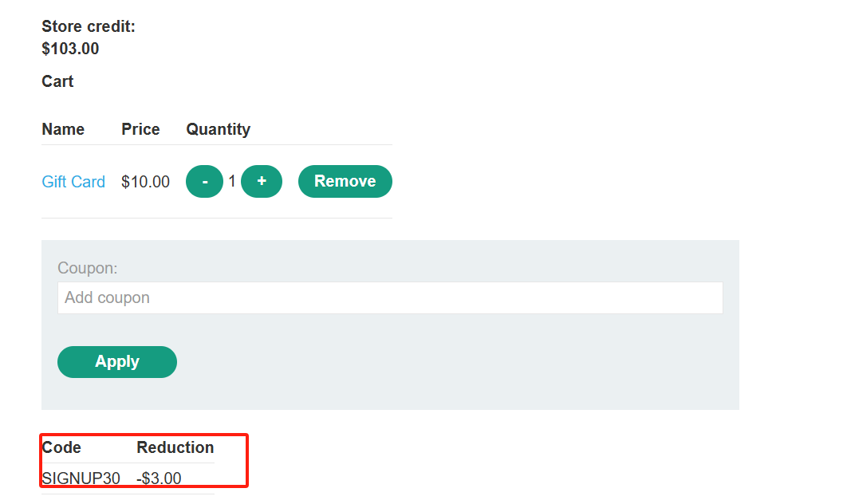
Task: Click the $10.00 Gift Card price
Action: pyautogui.click(x=145, y=182)
